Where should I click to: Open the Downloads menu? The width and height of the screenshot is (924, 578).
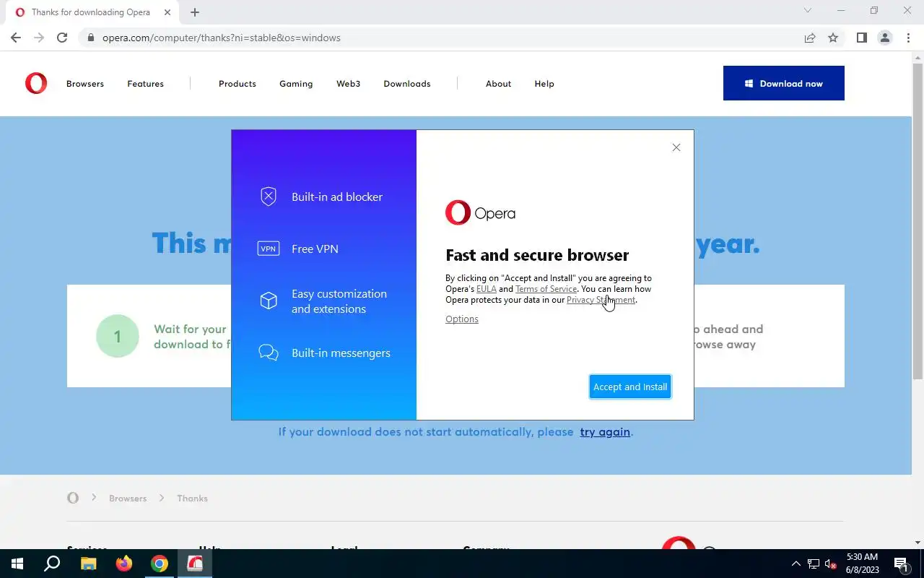point(407,84)
